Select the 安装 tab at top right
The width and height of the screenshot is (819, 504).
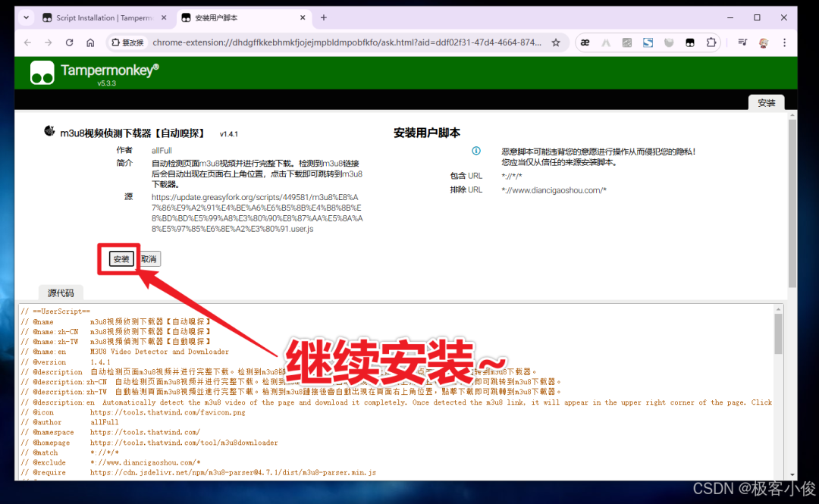tap(766, 103)
